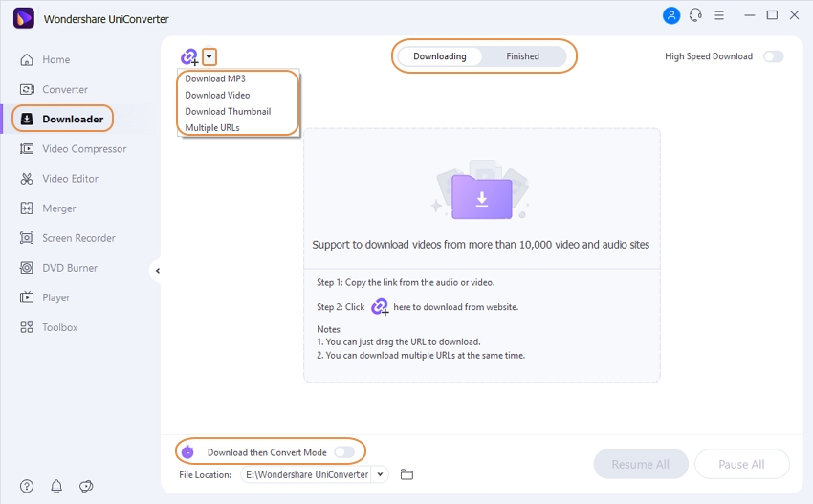Open the file location folder icon
Screen dimensions: 813x504
(x=406, y=474)
